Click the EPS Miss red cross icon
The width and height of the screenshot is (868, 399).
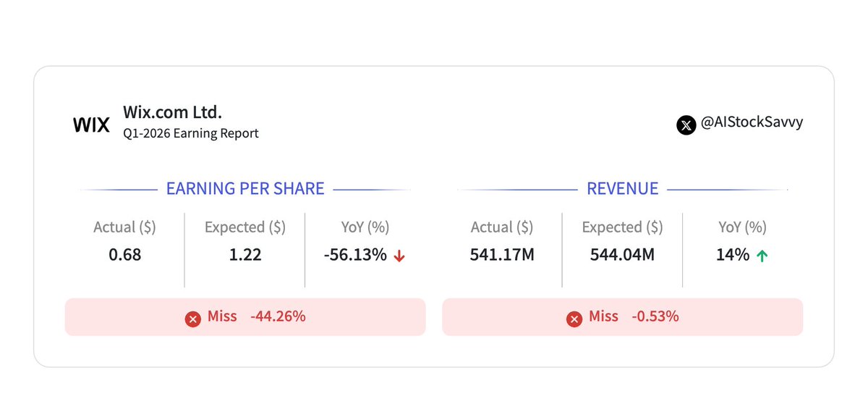click(x=192, y=319)
